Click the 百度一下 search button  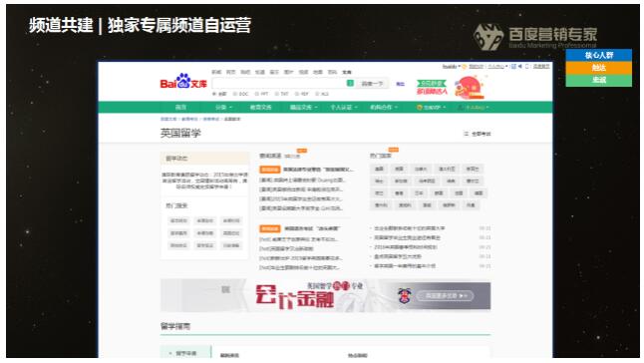point(372,84)
